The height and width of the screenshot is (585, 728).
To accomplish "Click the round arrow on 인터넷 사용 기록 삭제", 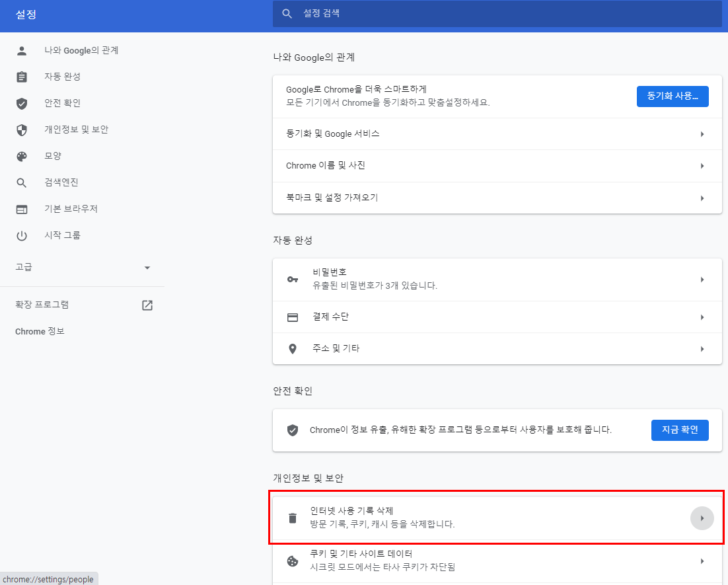I will tap(702, 518).
